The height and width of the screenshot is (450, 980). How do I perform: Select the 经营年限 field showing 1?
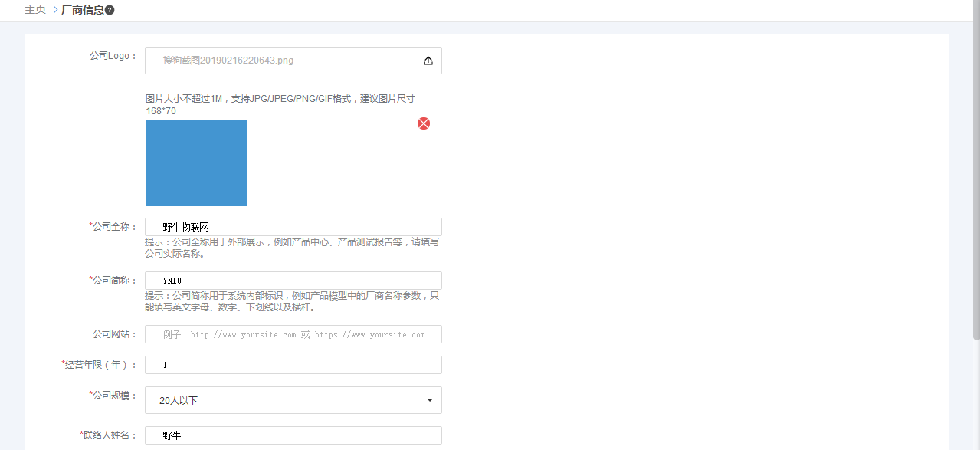[x=293, y=364]
